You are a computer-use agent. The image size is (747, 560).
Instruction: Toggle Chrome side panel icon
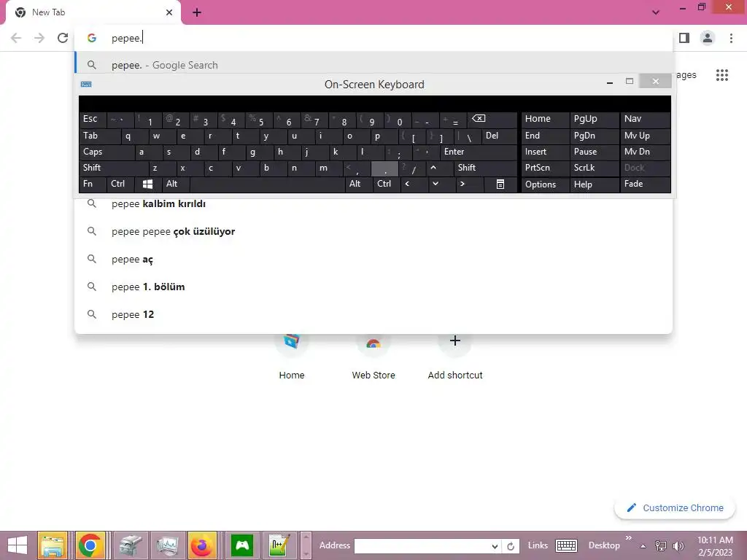point(684,38)
